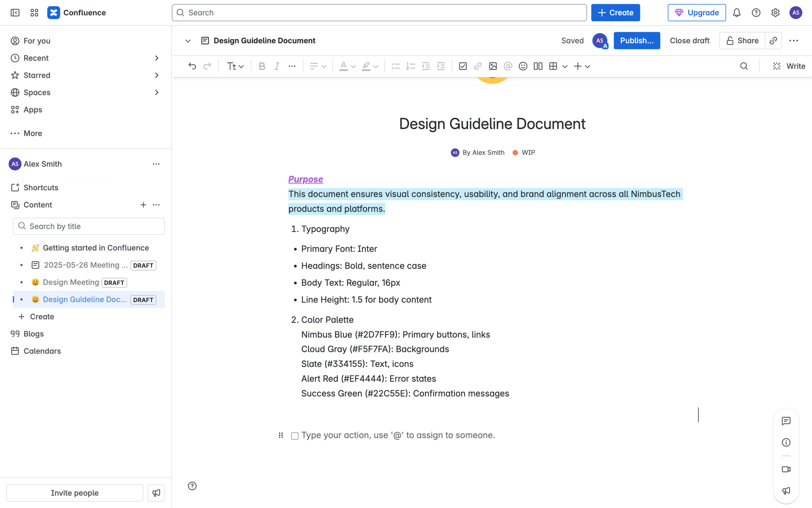Click the Publish button
This screenshot has width=812, height=508.
(x=636, y=41)
